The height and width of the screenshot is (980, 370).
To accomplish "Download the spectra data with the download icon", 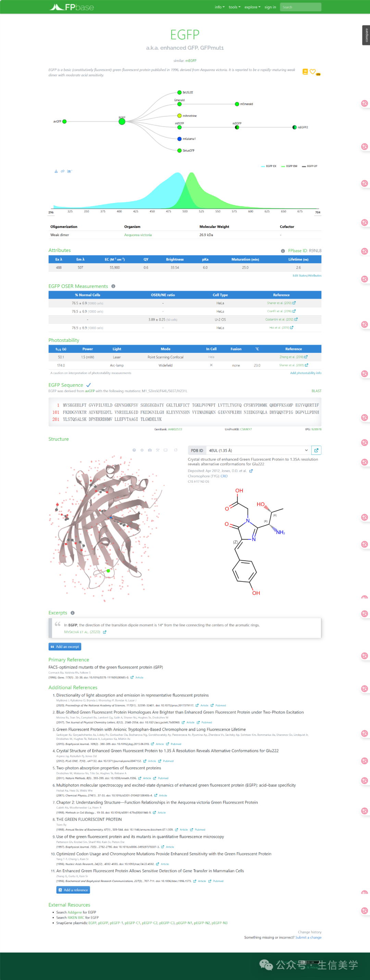I will pyautogui.click(x=56, y=171).
